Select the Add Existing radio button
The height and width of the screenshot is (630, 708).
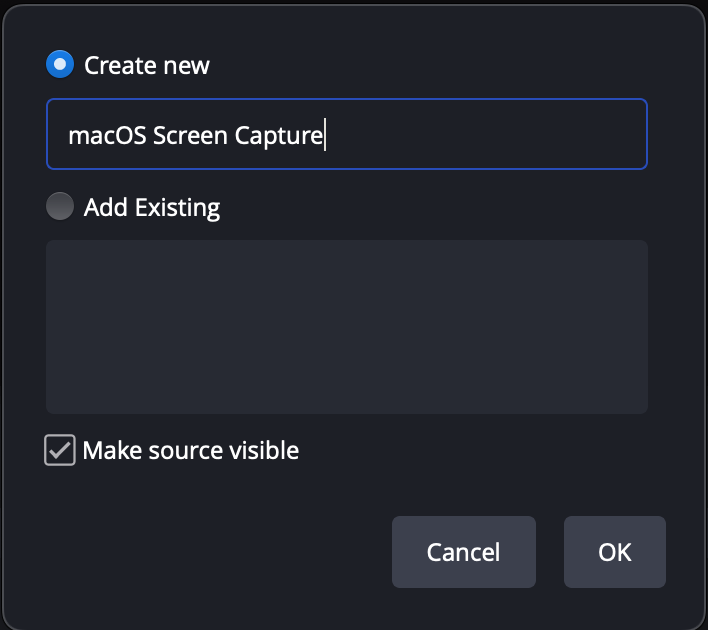click(x=60, y=206)
